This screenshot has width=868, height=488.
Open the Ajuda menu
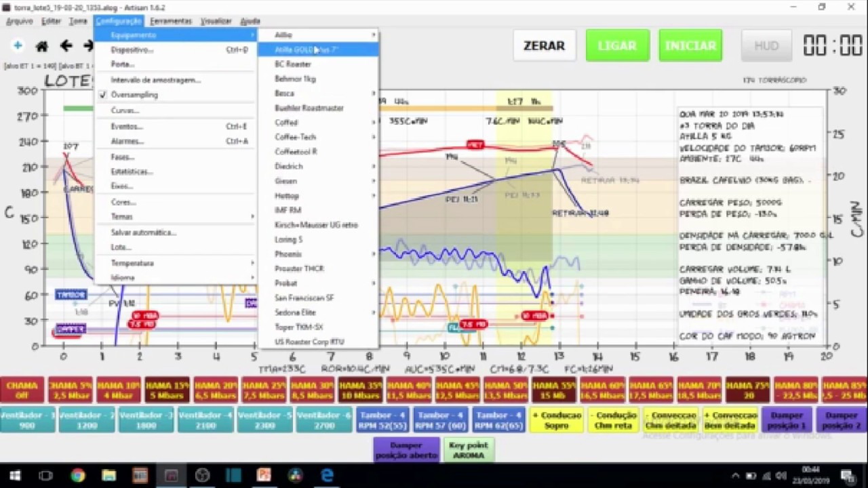250,21
